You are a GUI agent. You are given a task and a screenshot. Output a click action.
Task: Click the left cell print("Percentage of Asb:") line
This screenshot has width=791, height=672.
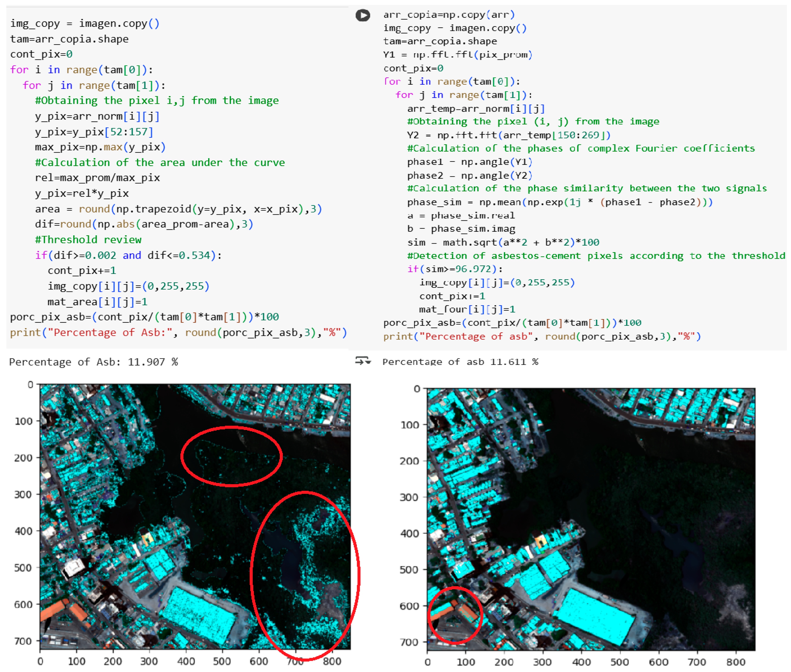point(178,333)
